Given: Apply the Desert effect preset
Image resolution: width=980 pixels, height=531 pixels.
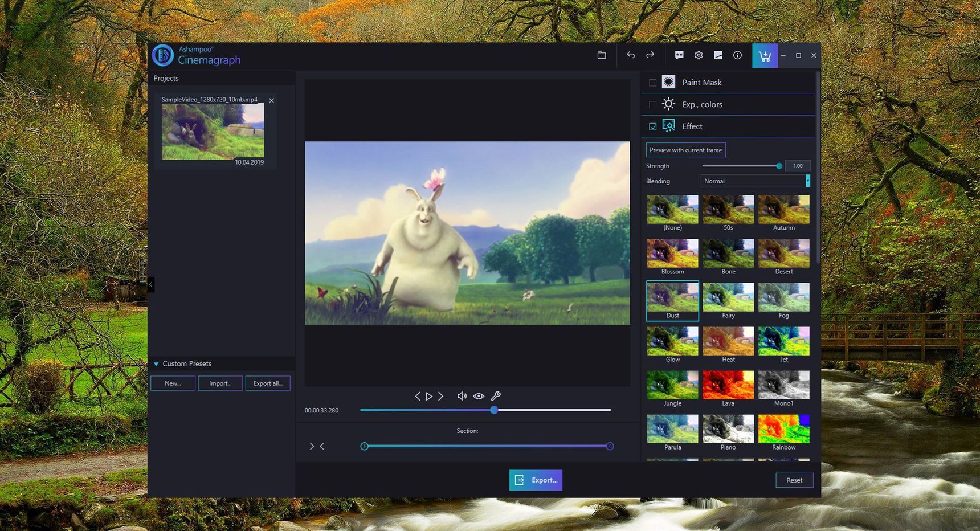Looking at the screenshot, I should [x=784, y=257].
